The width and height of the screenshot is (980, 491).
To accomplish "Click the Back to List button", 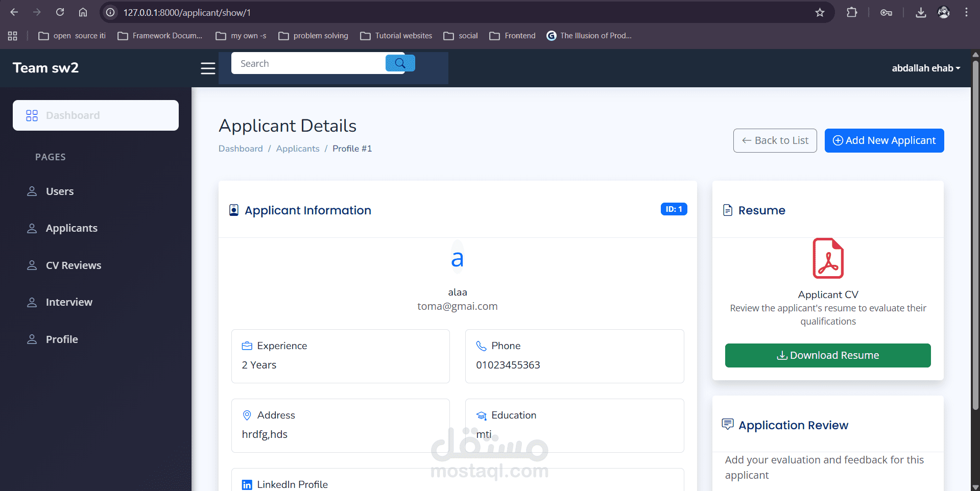I will click(x=775, y=140).
